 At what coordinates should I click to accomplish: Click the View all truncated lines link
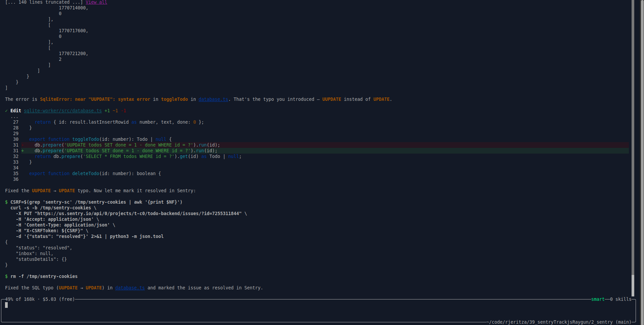96,2
